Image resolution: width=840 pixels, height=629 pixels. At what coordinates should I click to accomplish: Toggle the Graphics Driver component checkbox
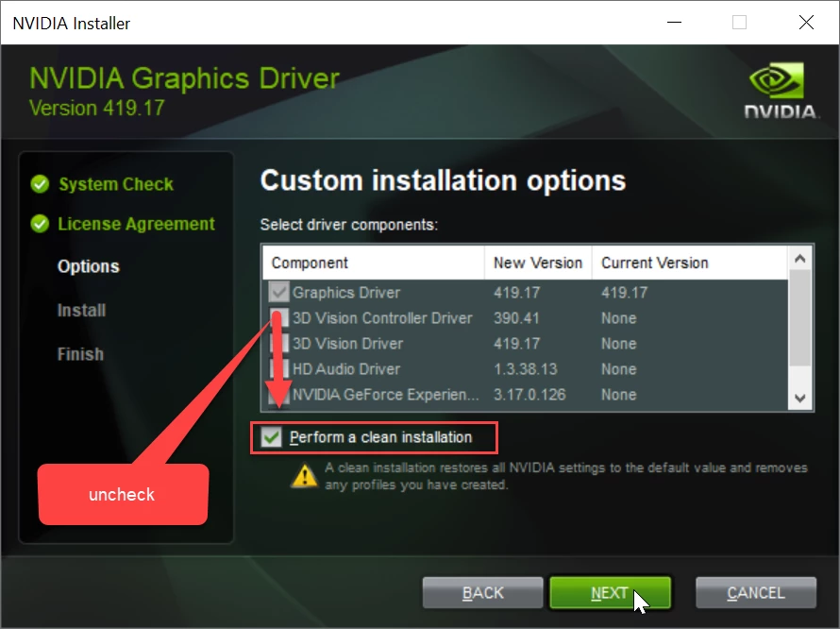click(x=278, y=292)
